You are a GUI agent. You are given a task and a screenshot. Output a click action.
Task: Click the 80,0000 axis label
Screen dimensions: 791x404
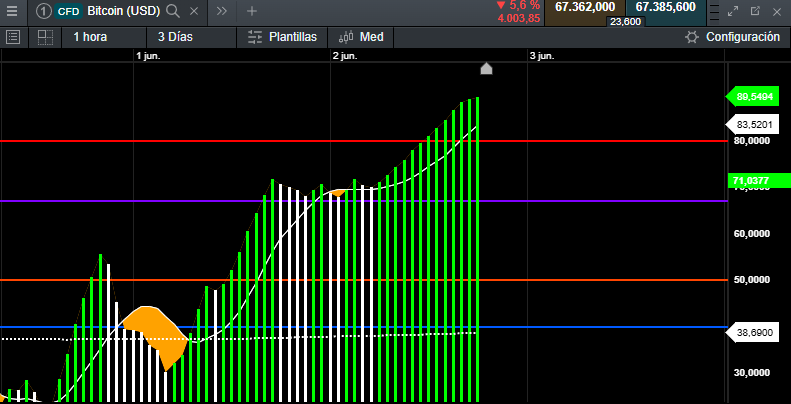point(751,141)
